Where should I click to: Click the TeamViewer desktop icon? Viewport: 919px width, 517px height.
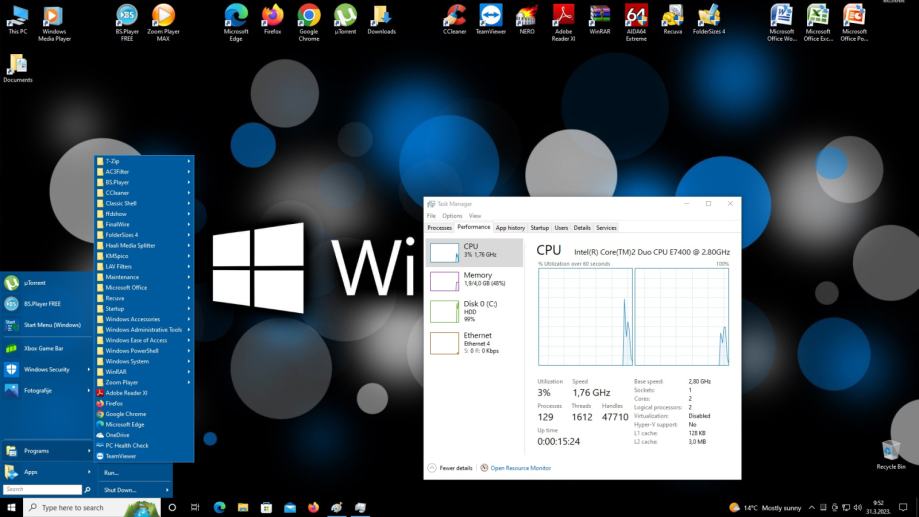pos(490,18)
